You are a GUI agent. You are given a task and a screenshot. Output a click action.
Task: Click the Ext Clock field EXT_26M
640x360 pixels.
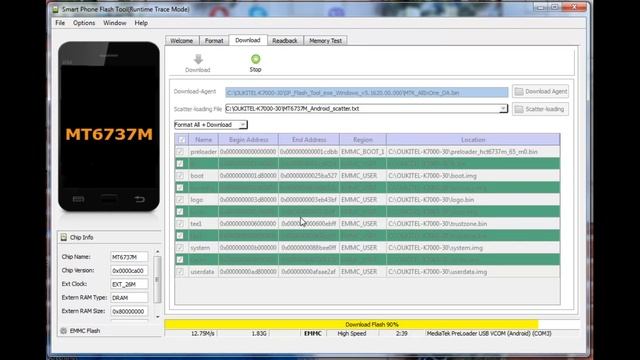(x=129, y=284)
